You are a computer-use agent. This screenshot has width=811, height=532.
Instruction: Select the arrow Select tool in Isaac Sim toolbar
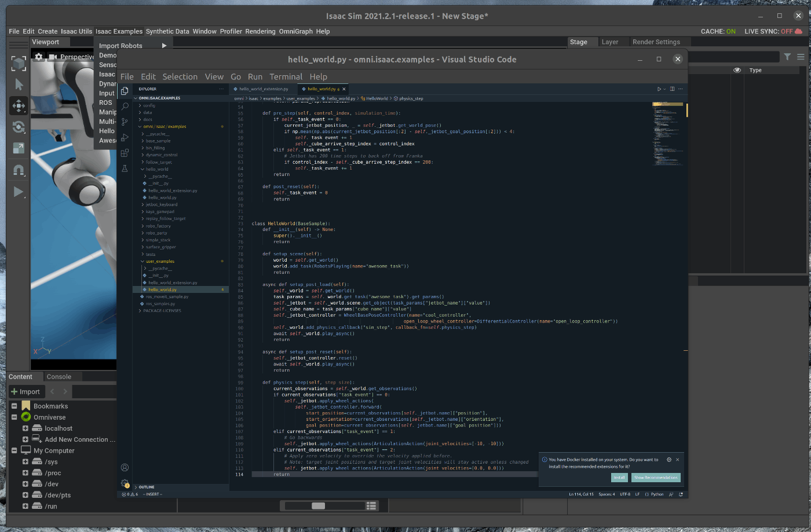pyautogui.click(x=19, y=85)
